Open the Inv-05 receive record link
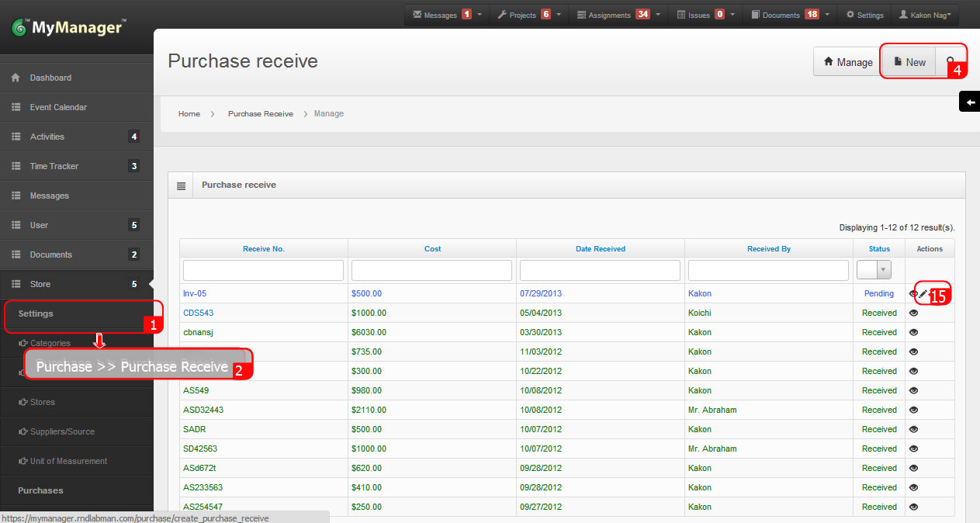 click(x=195, y=293)
